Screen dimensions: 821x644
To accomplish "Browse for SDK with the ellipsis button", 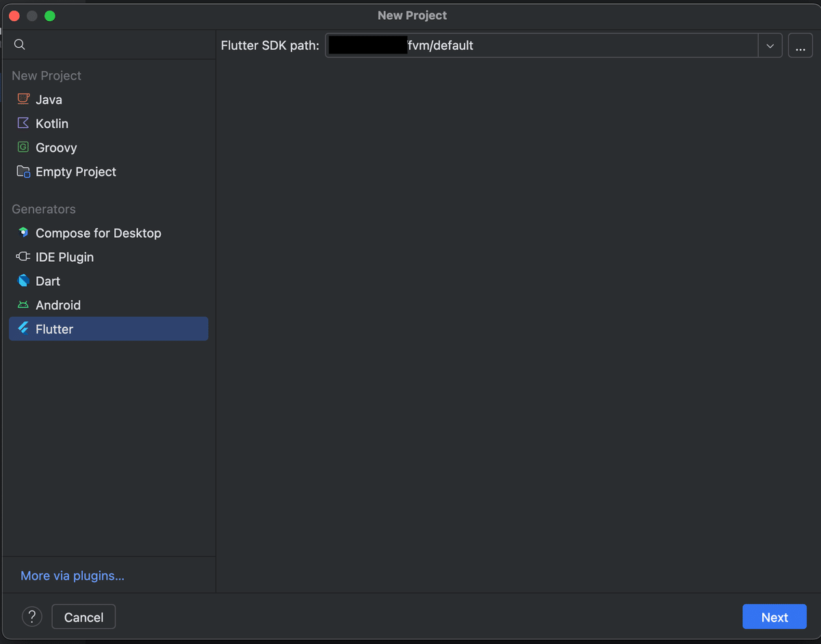I will tap(800, 46).
